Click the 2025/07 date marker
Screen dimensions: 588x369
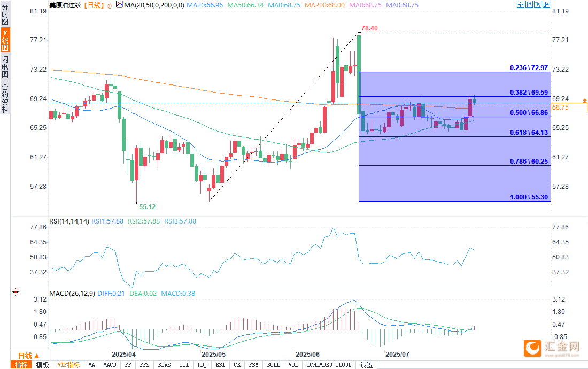(x=398, y=355)
